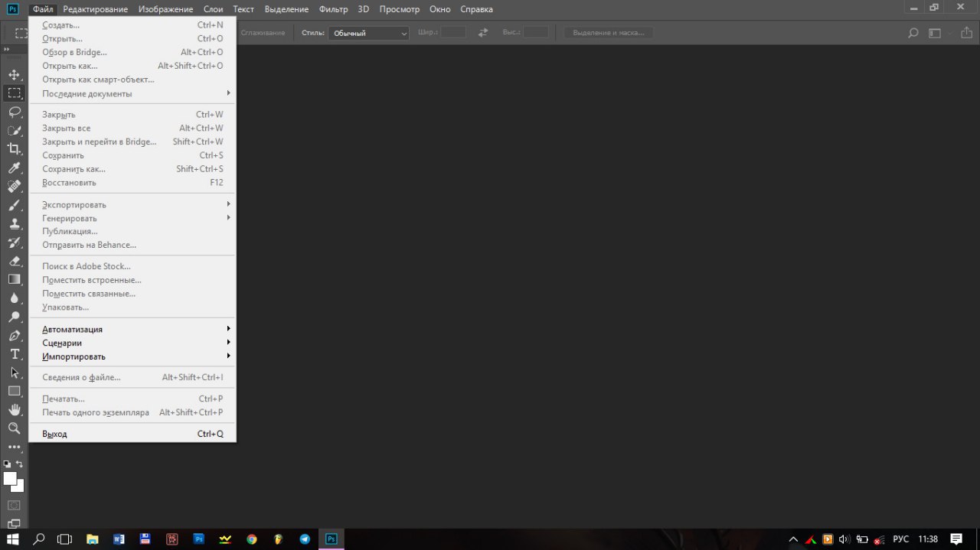Select the Horizontal Type tool
This screenshot has height=550, width=980.
tap(14, 354)
